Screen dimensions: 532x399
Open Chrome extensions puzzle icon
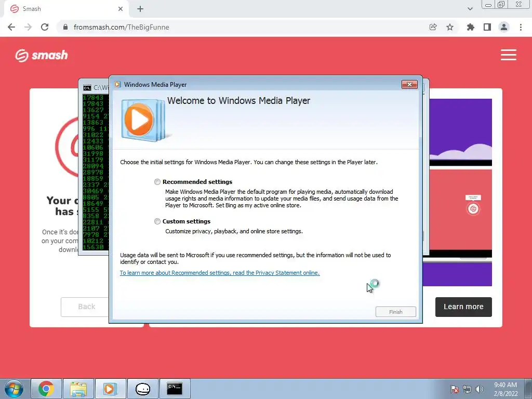point(470,27)
